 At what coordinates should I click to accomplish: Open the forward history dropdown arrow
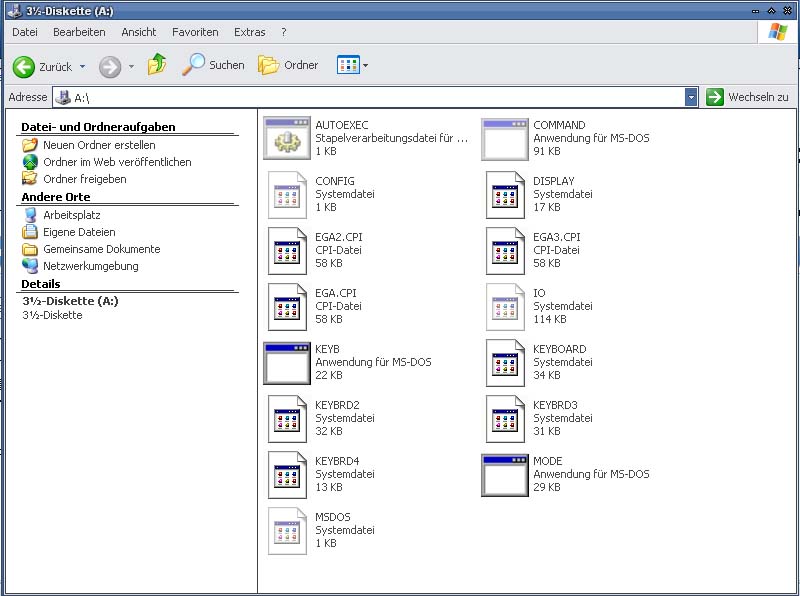click(x=131, y=66)
